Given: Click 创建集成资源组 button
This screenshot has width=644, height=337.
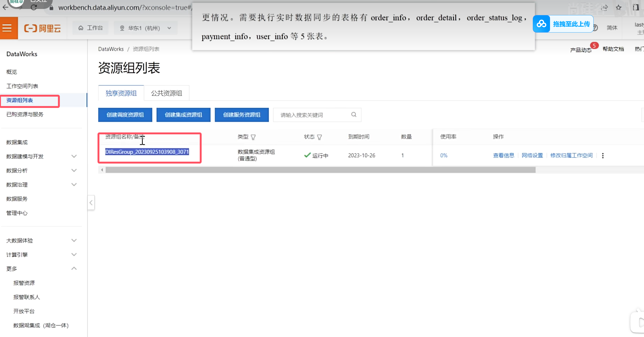Looking at the screenshot, I should click(x=183, y=115).
